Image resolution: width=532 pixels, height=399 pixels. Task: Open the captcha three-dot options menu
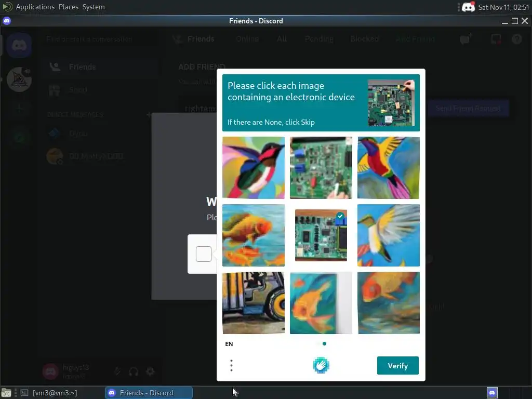pos(231,365)
